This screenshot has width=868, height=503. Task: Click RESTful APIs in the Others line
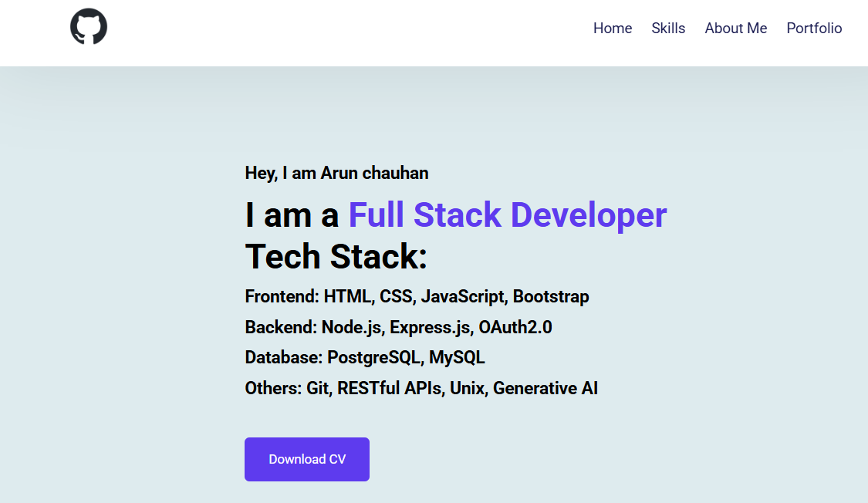coord(391,389)
